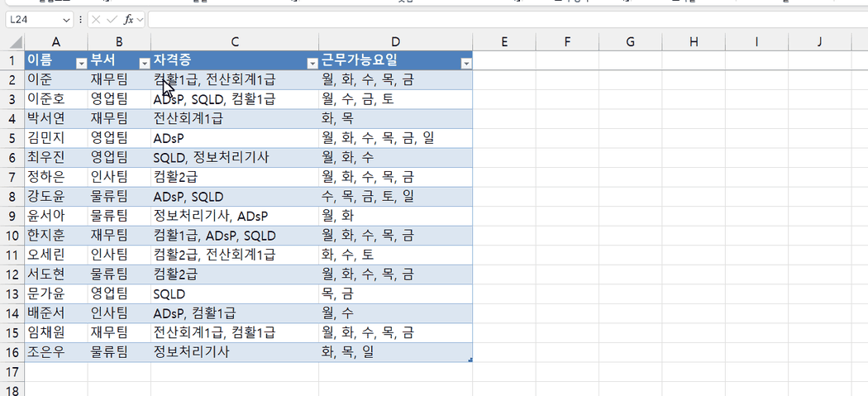Viewport: 868px width, 396px height.
Task: Select row 17 header number
Action: [x=12, y=371]
